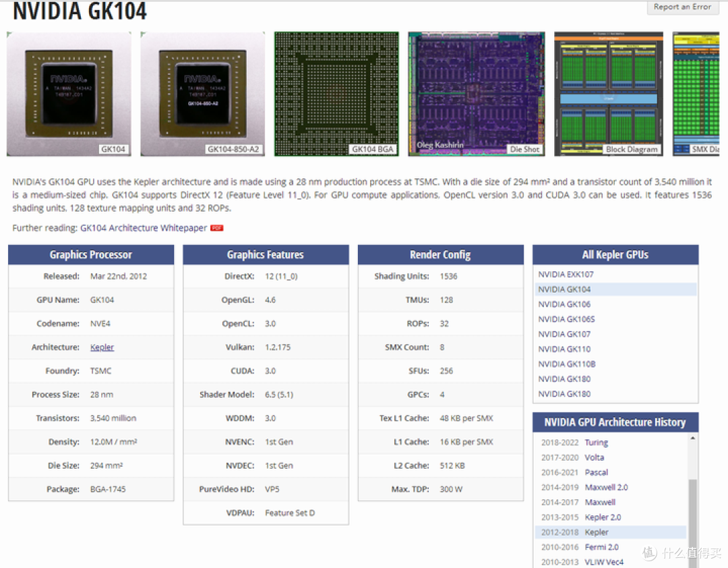Click the VDPAU value Feature Set D
The width and height of the screenshot is (728, 568).
point(290,513)
